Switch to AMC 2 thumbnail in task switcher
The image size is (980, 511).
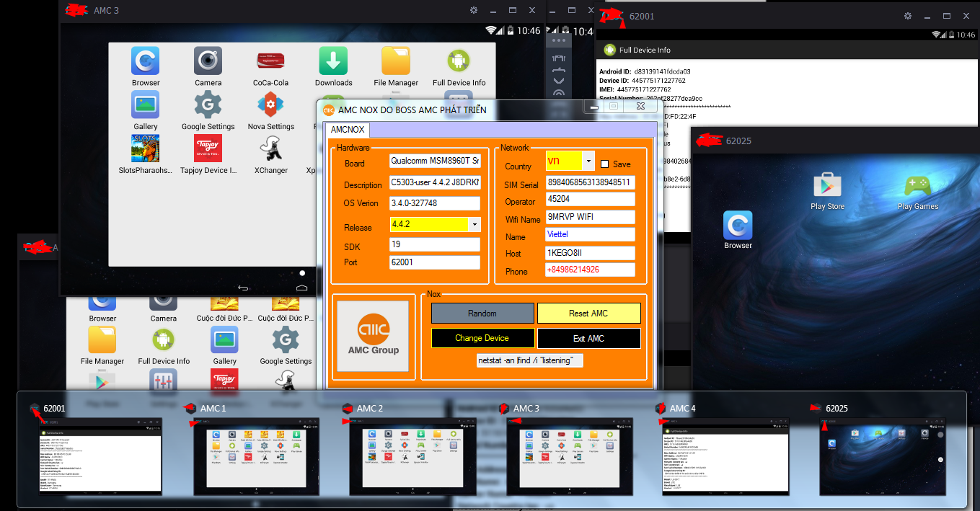point(413,456)
